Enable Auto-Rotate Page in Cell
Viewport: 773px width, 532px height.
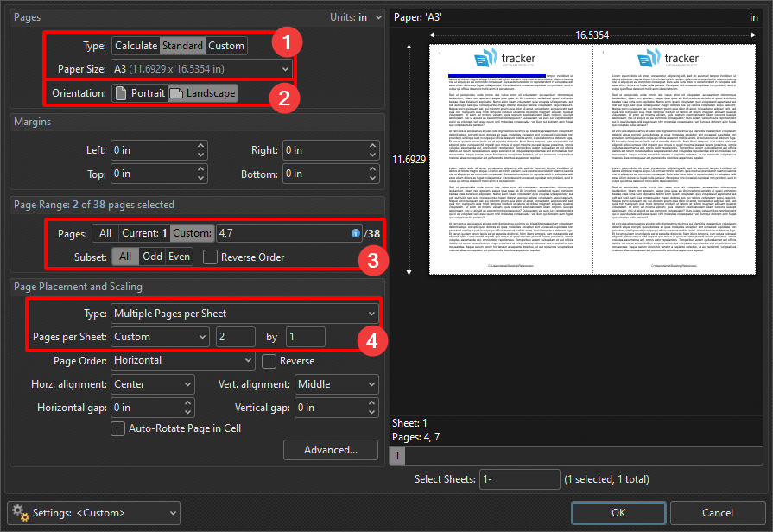point(118,428)
